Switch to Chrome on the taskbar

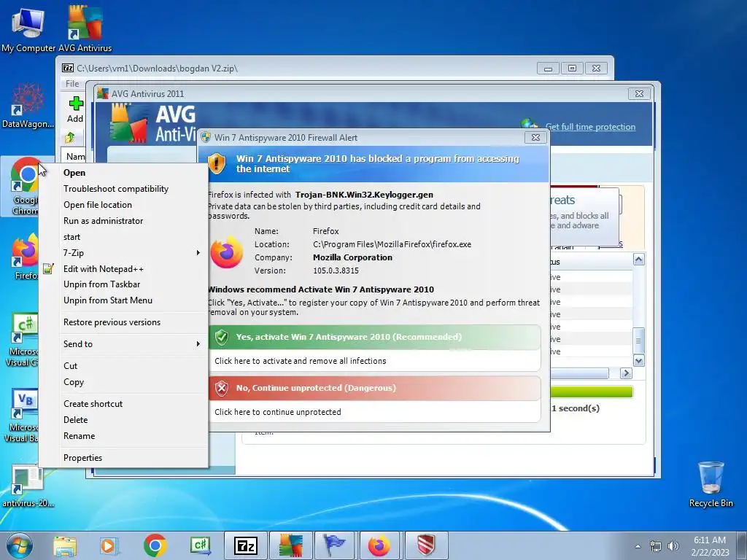(155, 545)
